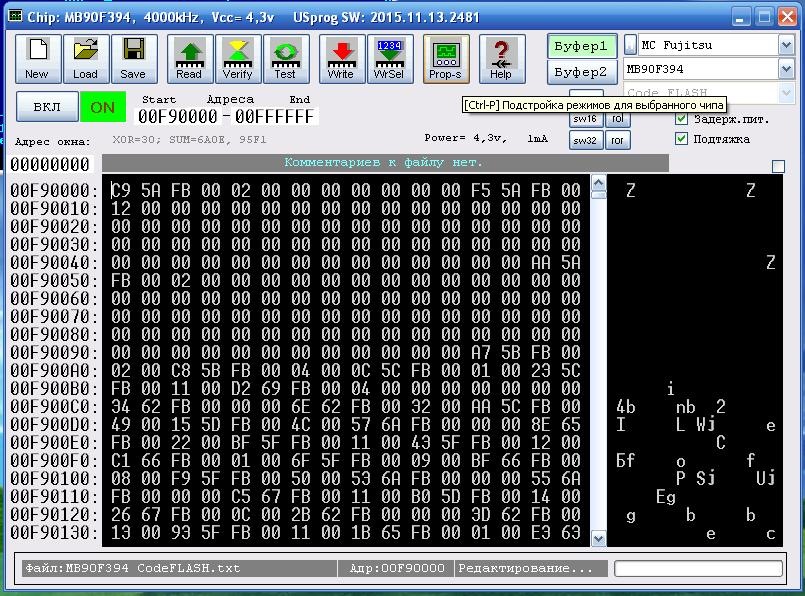Run chip Test using Test icon
Screen dimensions: 805x596
[286, 58]
